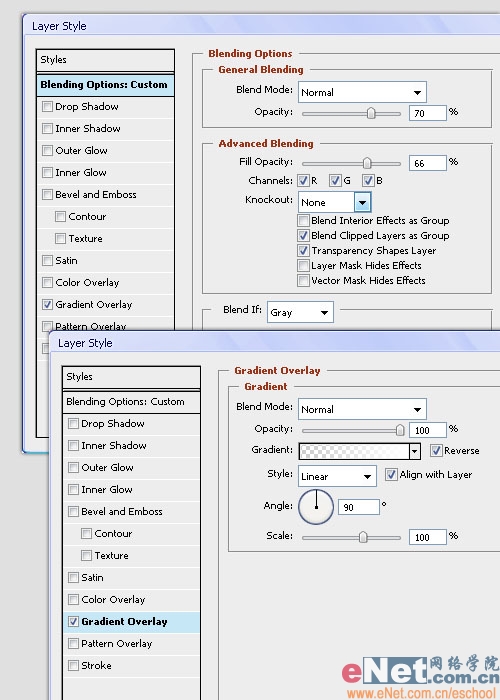Viewport: 500px width, 700px height.
Task: Check Drop Shadow in the back Layer Style window
Action: coord(47,107)
